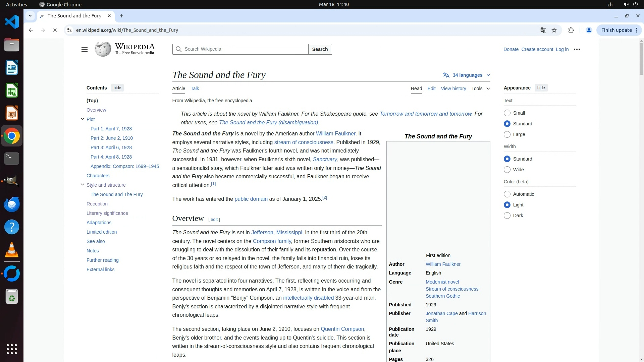
Task: Follow the William Faulkner link in intro
Action: pyautogui.click(x=335, y=133)
